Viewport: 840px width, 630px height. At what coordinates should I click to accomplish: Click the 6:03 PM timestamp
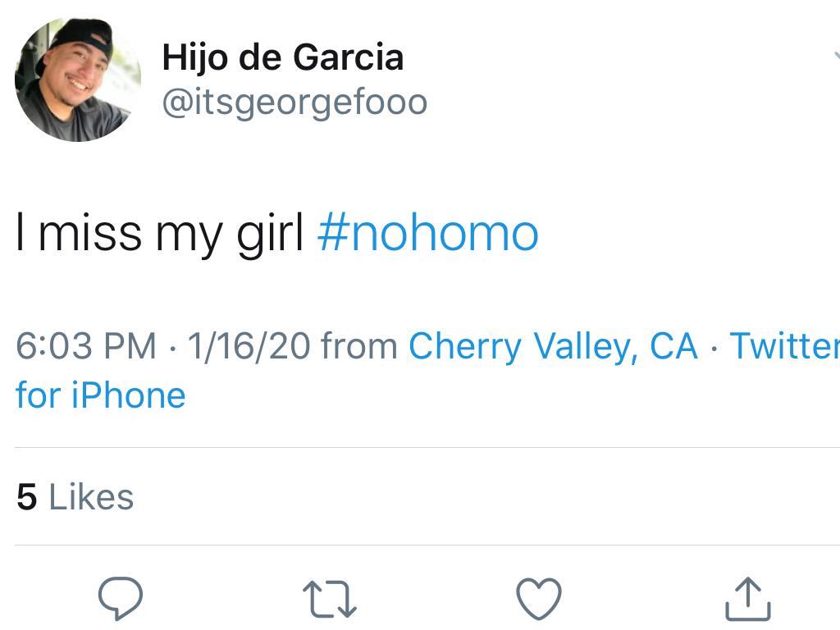click(x=86, y=345)
